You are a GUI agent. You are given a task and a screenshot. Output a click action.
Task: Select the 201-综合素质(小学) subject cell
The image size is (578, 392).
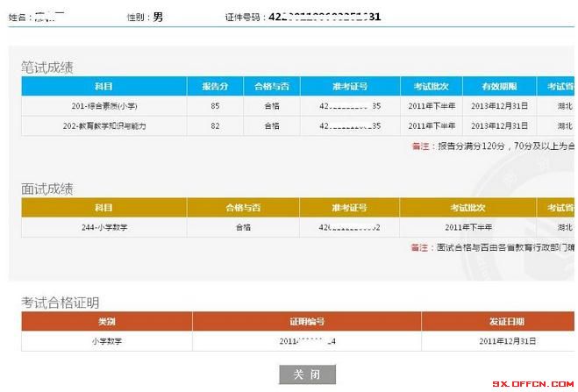(104, 106)
